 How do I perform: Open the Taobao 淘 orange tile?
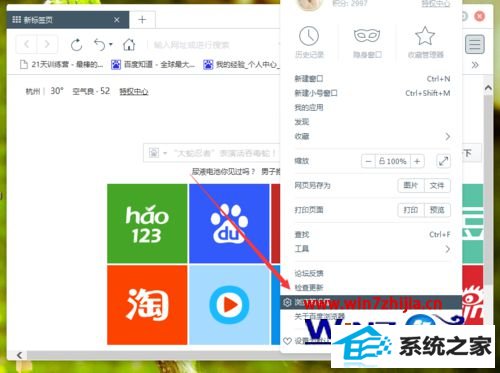click(x=147, y=305)
